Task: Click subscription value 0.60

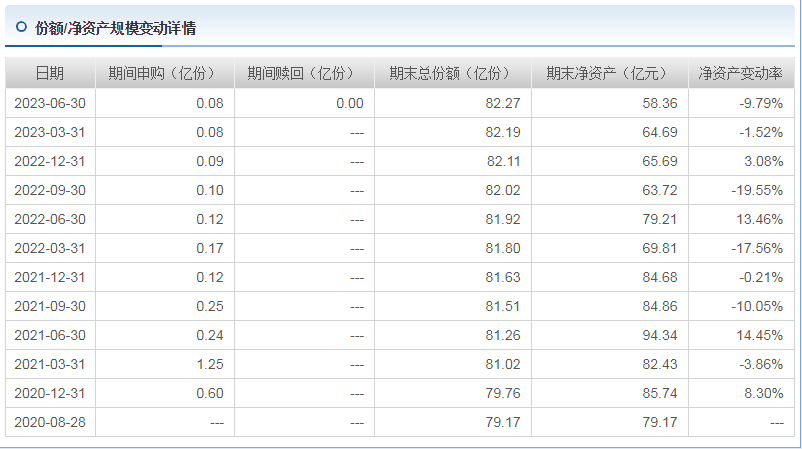Action: (210, 393)
